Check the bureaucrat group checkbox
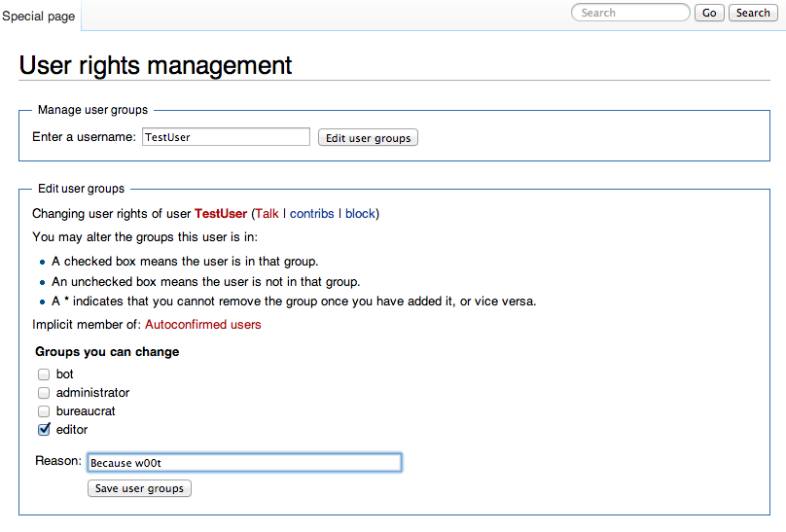The image size is (786, 532). point(44,411)
